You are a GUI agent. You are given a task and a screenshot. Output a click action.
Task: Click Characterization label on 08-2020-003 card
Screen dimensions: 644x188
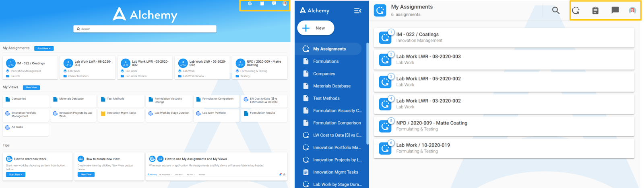(78, 76)
